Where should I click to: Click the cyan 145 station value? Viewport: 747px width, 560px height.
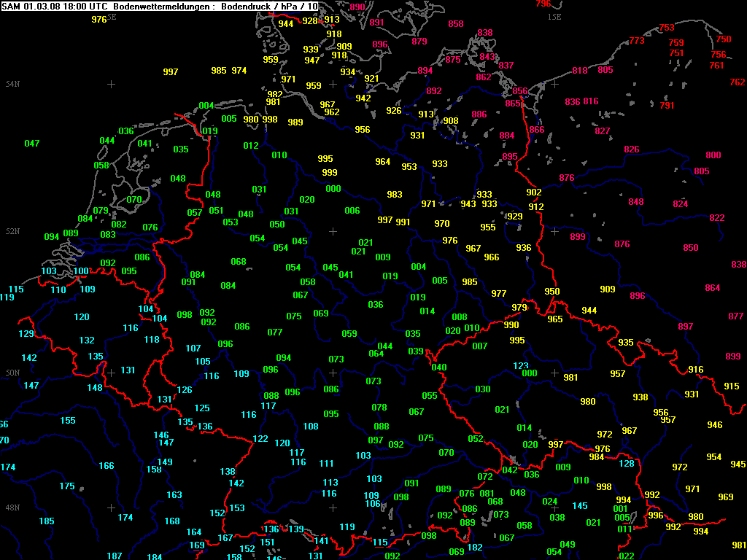[580, 506]
